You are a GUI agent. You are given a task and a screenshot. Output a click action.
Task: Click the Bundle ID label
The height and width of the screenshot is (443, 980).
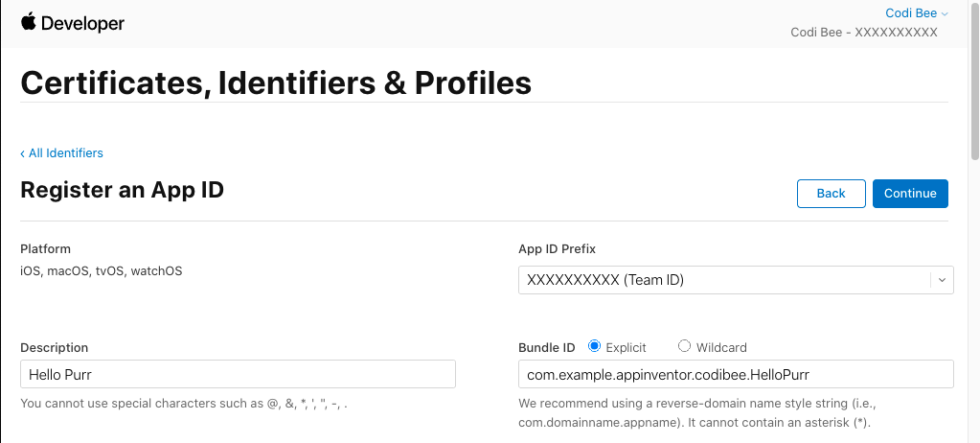pyautogui.click(x=546, y=347)
